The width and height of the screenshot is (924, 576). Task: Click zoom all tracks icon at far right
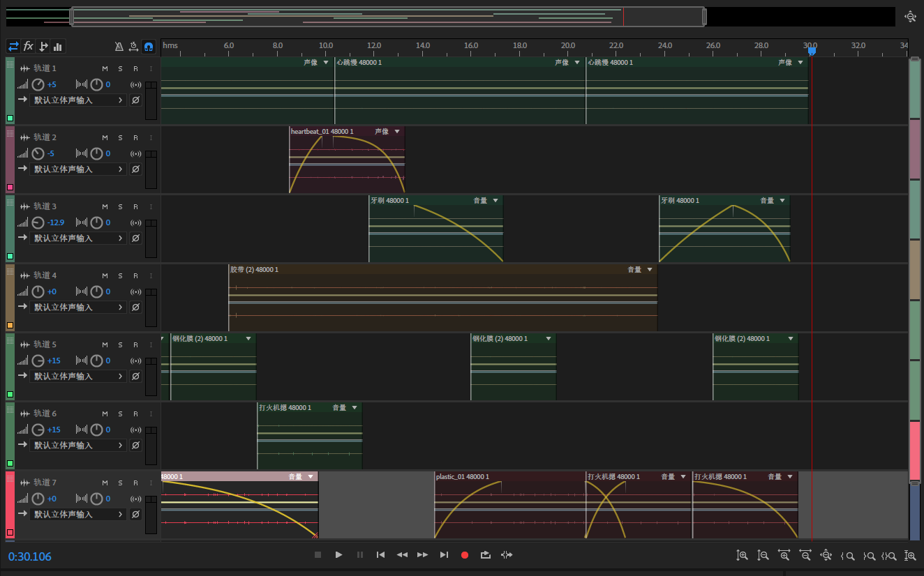coord(910,556)
